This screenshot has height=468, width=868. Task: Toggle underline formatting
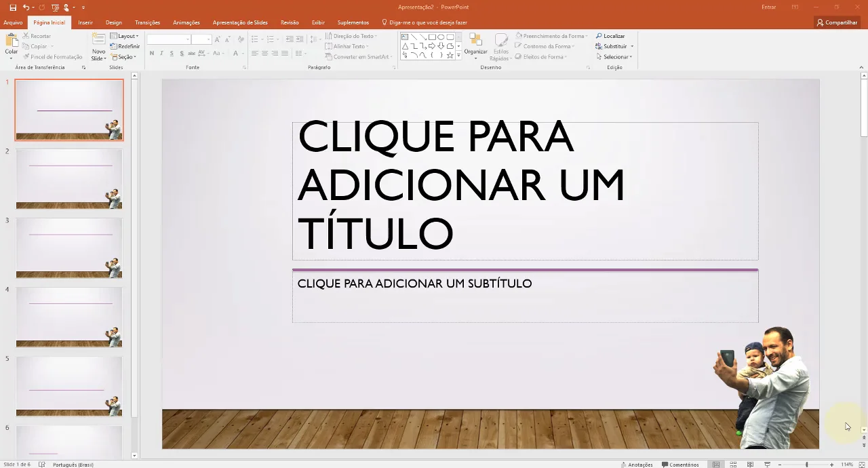click(171, 54)
